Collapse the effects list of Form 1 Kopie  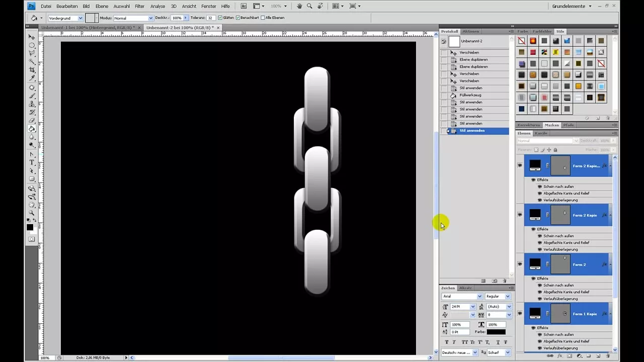pyautogui.click(x=611, y=314)
